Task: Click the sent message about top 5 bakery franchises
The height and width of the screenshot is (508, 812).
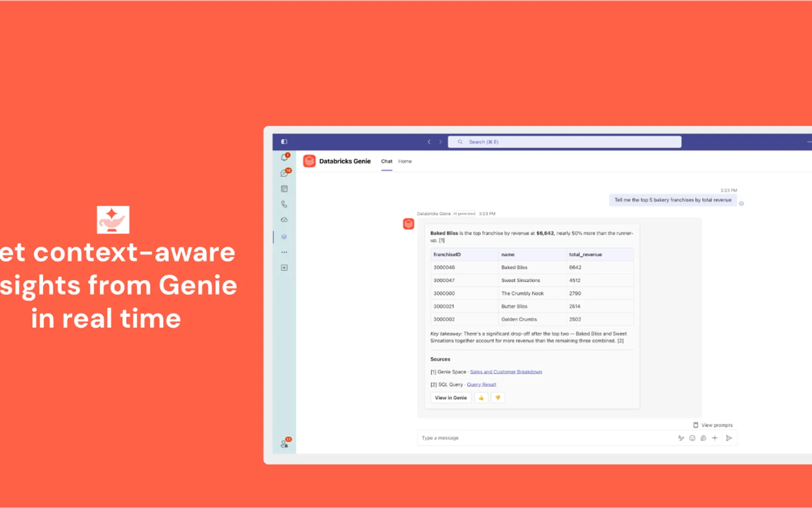Action: [x=673, y=200]
